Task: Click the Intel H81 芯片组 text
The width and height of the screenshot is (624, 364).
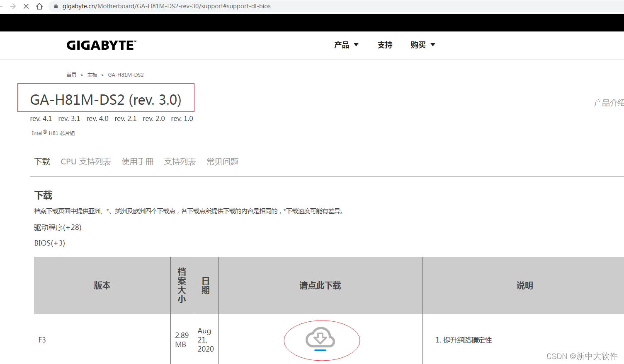Action: click(x=53, y=133)
